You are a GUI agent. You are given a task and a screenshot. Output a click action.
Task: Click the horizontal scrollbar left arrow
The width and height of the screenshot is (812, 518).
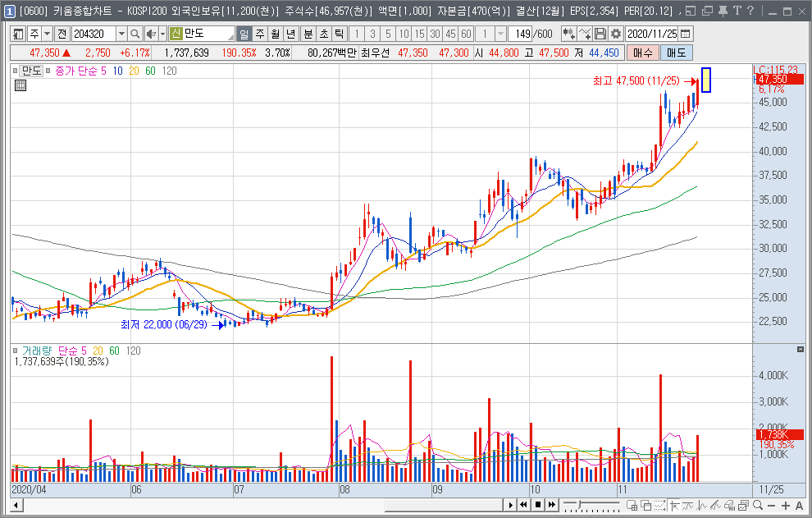point(16,505)
